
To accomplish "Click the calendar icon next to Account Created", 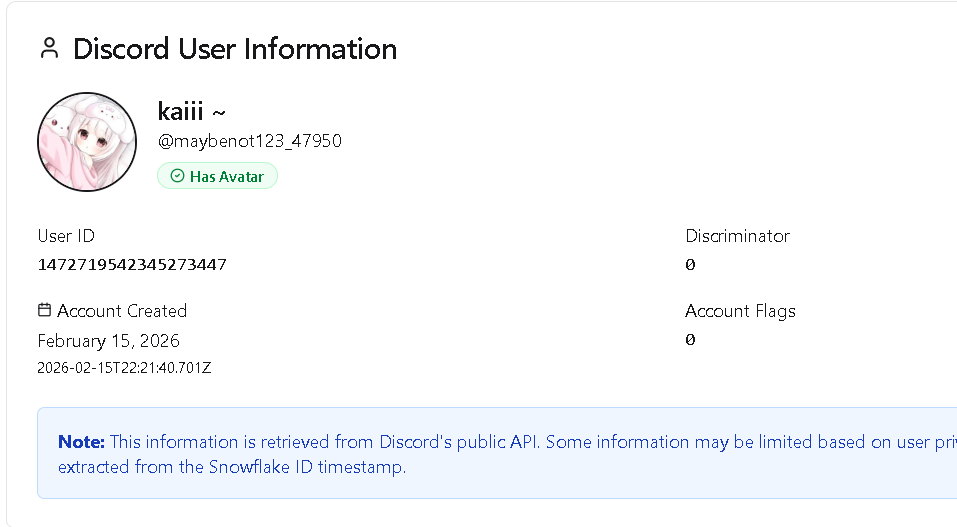I will pyautogui.click(x=44, y=310).
